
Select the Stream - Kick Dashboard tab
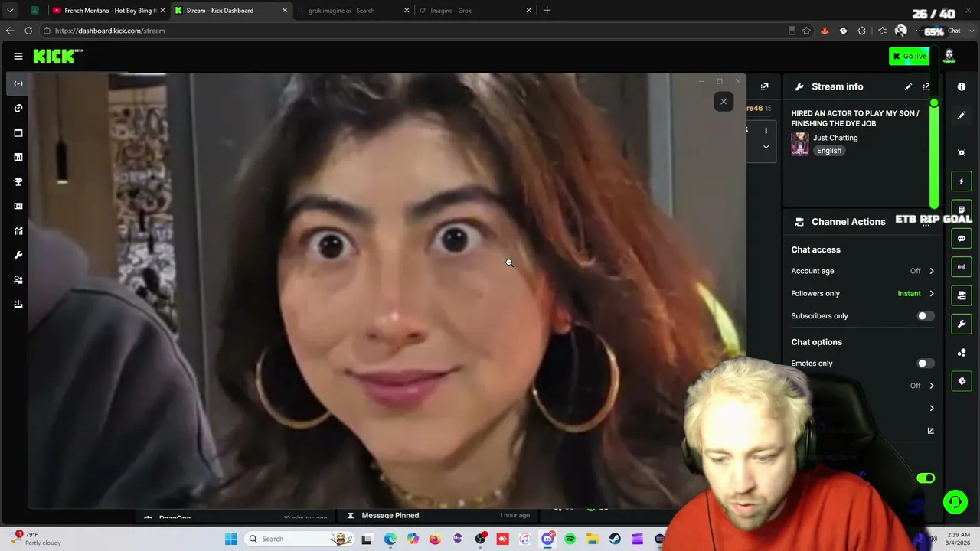[x=231, y=11]
